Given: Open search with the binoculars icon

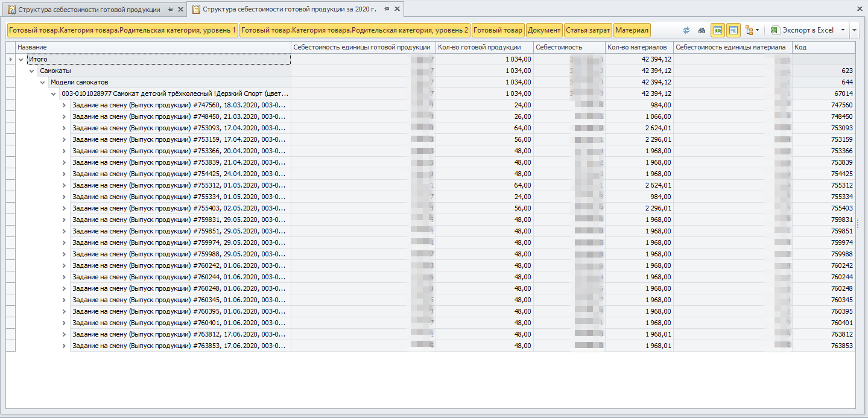Looking at the screenshot, I should click(702, 30).
